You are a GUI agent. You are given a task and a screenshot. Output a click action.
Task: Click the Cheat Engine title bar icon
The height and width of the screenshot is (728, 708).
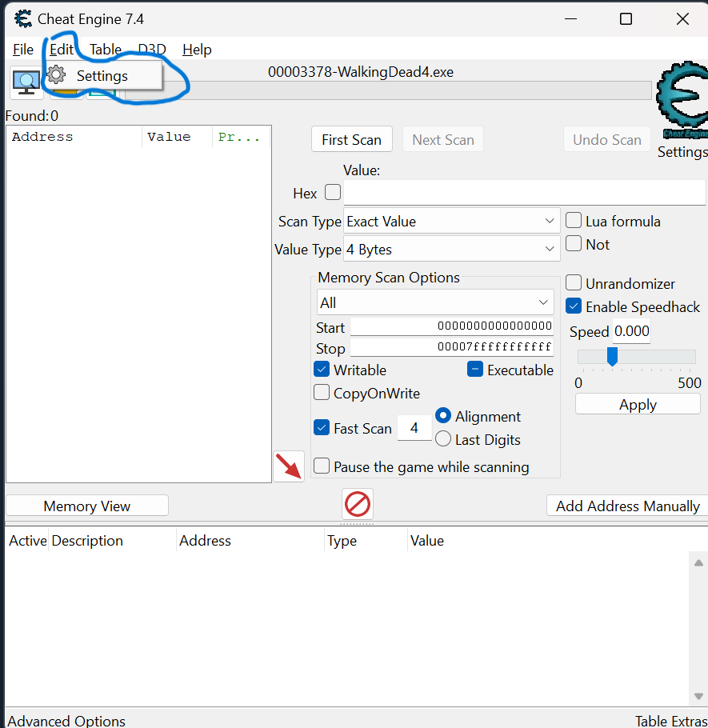point(22,19)
